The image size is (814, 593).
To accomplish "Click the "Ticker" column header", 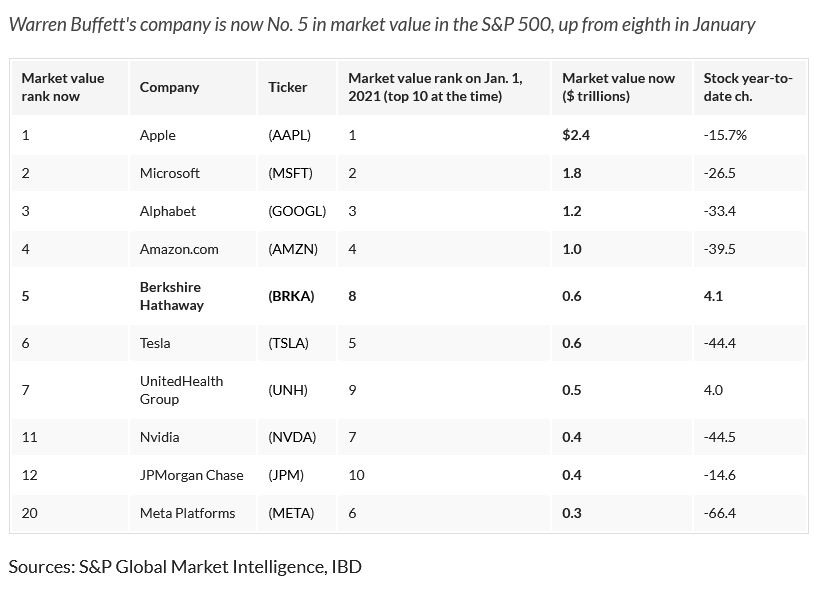I will [x=288, y=87].
